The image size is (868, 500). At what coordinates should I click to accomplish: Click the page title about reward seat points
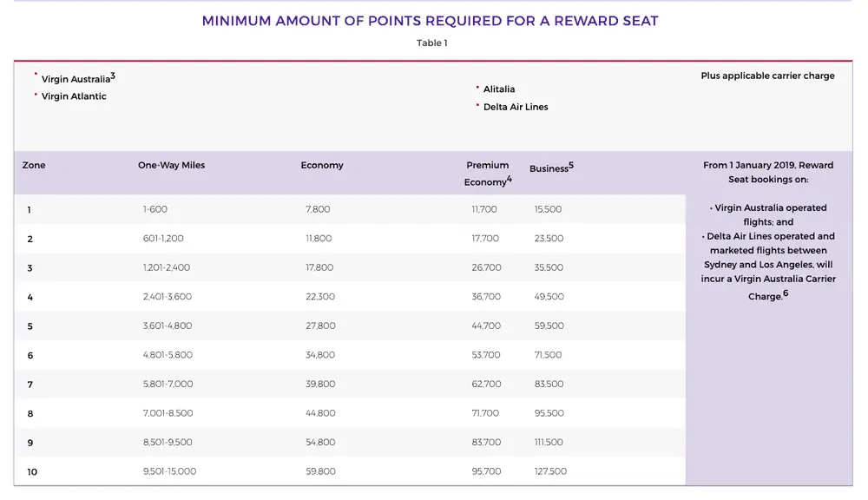point(430,21)
